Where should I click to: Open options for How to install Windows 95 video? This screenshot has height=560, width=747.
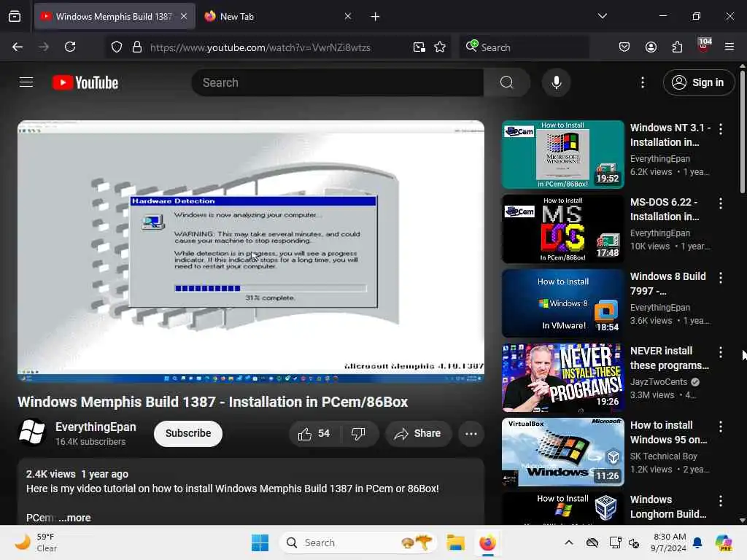[720, 426]
